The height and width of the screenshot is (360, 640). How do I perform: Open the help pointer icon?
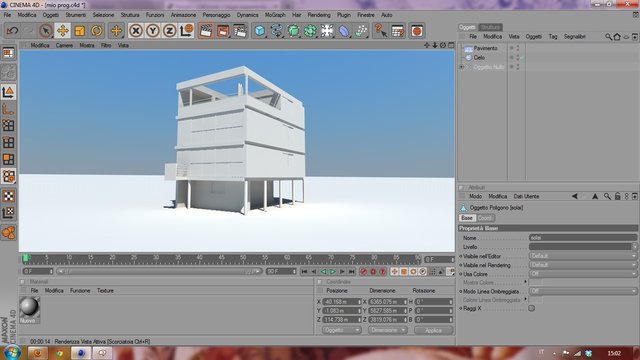[x=380, y=31]
